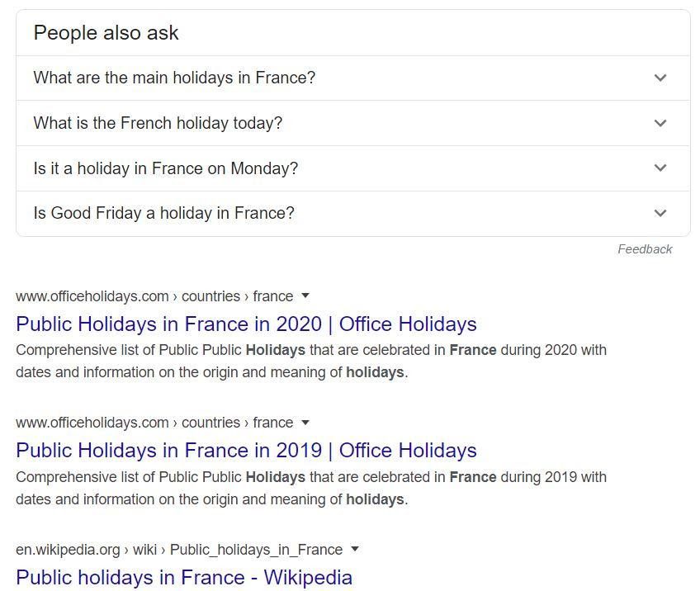This screenshot has height=591, width=700.
Task: Open "Public Holidays in France in 2019" result
Action: pos(246,450)
